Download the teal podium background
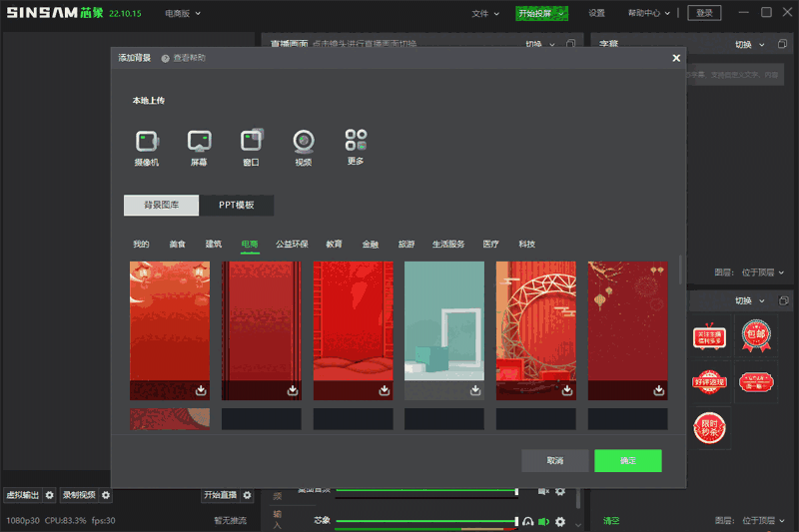This screenshot has height=532, width=799. pos(475,390)
